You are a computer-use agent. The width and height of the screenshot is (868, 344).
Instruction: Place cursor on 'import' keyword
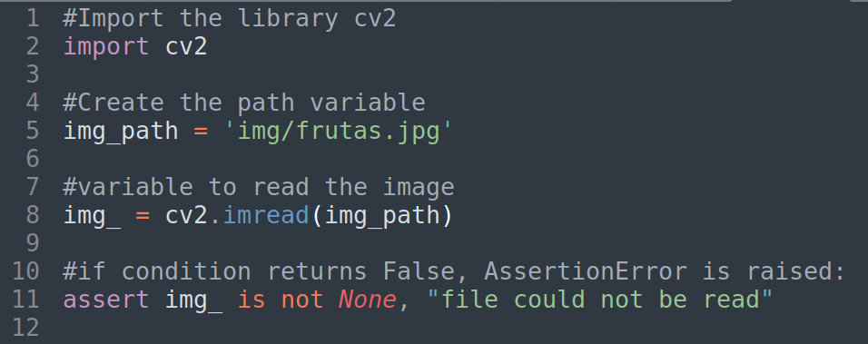[106, 46]
